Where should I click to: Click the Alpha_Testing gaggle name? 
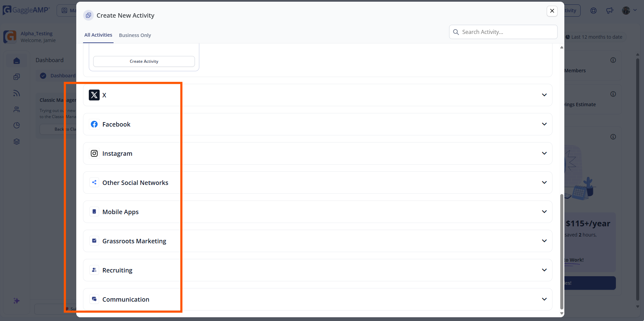[37, 34]
